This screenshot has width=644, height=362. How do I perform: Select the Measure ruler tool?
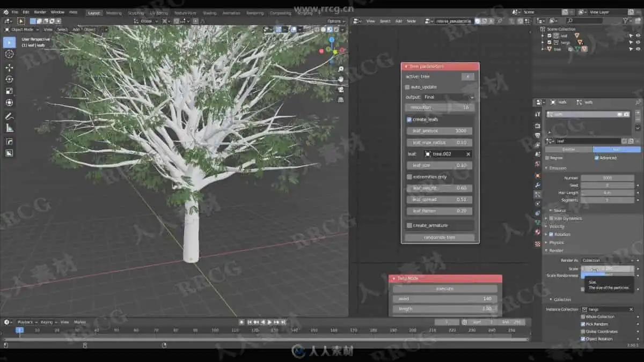(x=9, y=128)
